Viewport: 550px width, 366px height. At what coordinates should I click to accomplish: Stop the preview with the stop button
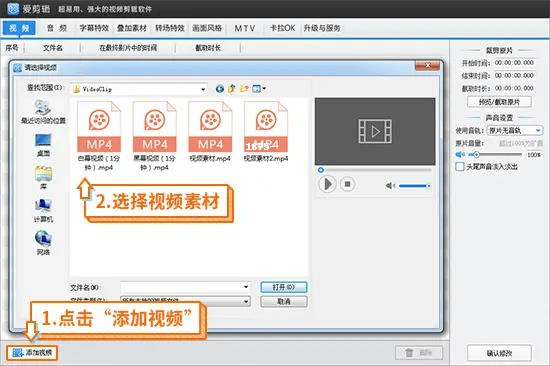(347, 184)
